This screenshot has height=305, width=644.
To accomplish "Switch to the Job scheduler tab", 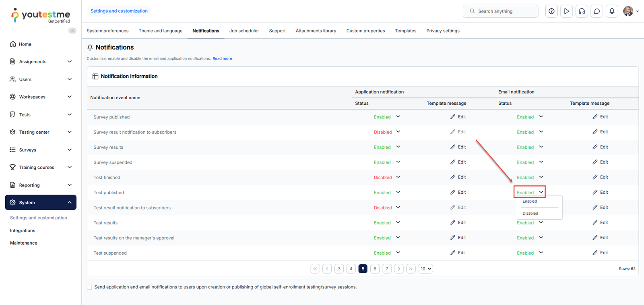I will tap(244, 31).
